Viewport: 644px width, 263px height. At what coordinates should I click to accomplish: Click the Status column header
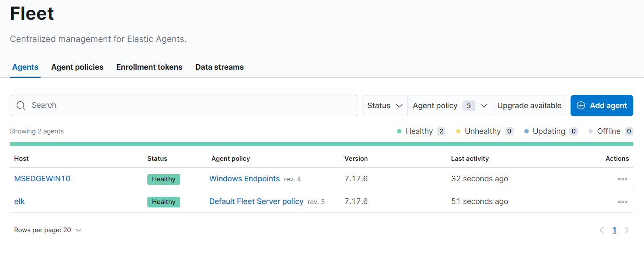[x=157, y=159]
